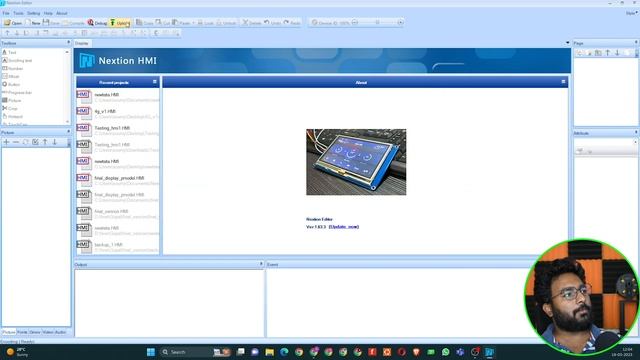Select the Crop component in Toolbox

tap(10, 109)
